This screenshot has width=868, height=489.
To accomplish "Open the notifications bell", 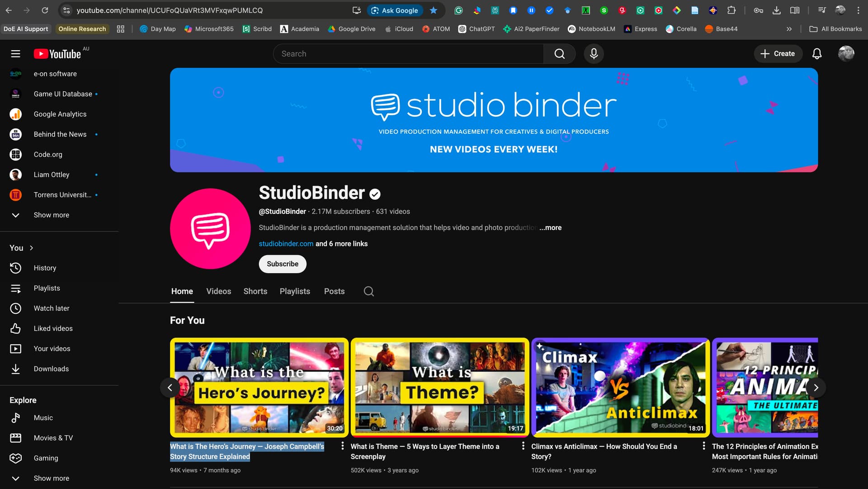I will 816,54.
